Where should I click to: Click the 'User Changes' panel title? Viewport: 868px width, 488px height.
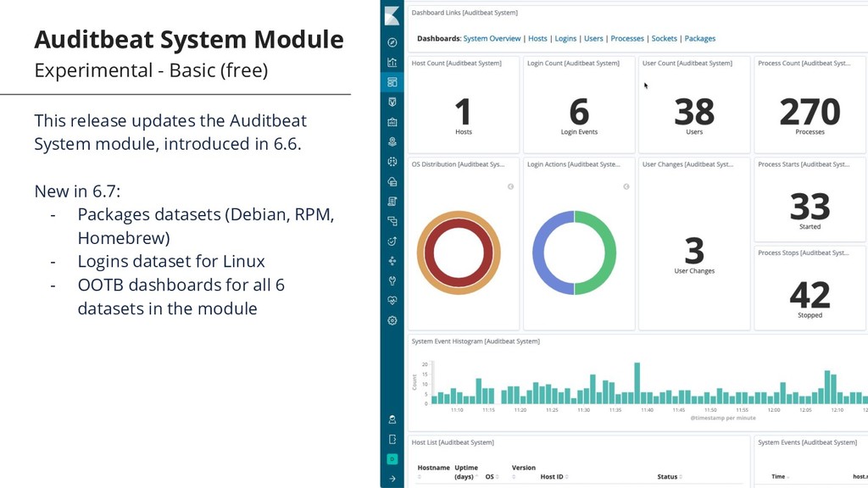[687, 164]
